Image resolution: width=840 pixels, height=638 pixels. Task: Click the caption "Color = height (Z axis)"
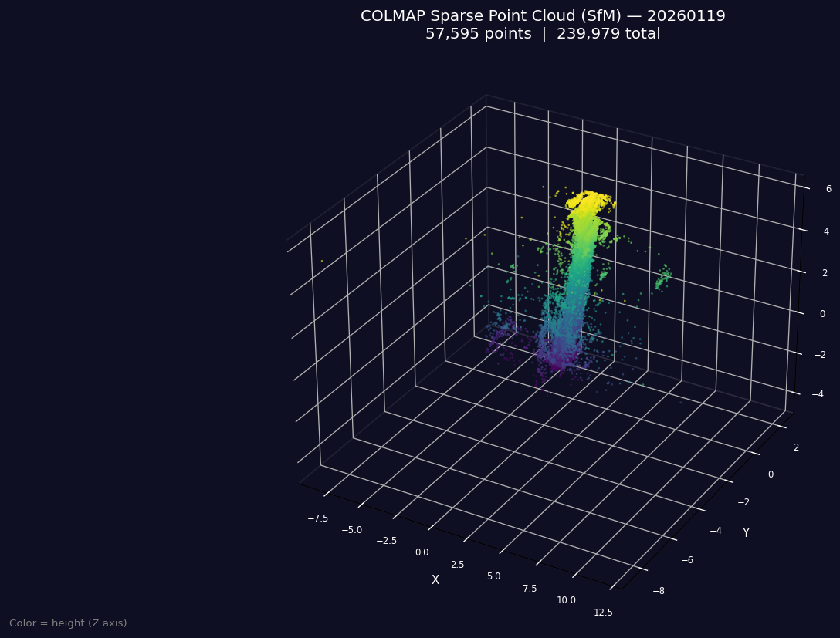pyautogui.click(x=68, y=623)
